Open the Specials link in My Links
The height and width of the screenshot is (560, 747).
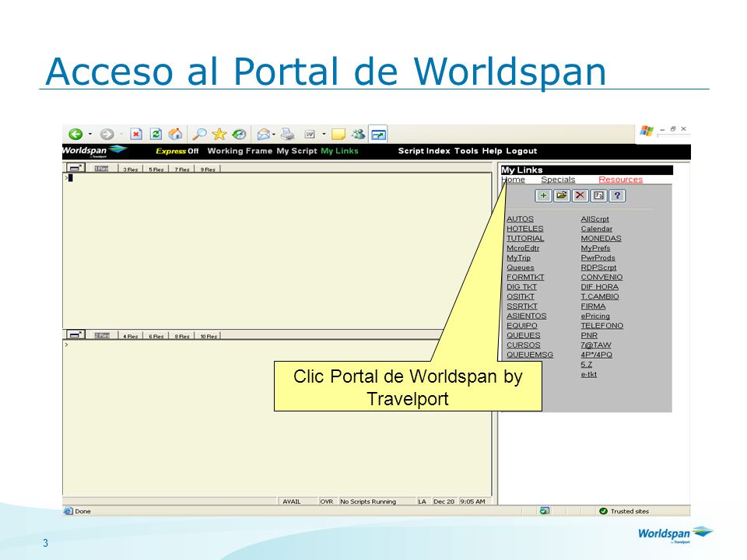click(x=558, y=180)
